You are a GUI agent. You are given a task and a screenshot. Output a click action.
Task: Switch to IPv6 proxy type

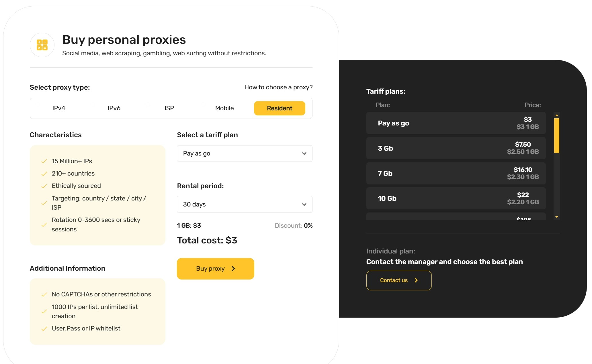coord(114,108)
